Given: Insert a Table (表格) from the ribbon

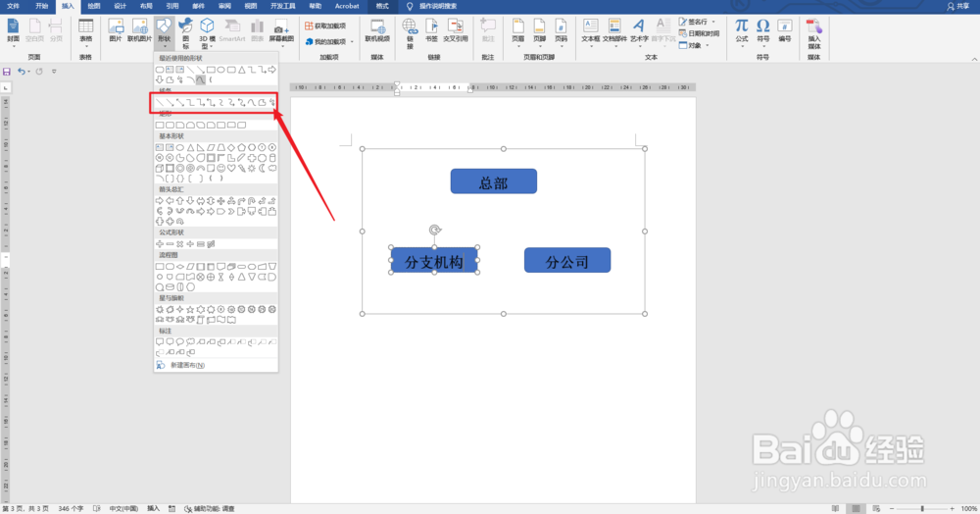Looking at the screenshot, I should [x=85, y=30].
